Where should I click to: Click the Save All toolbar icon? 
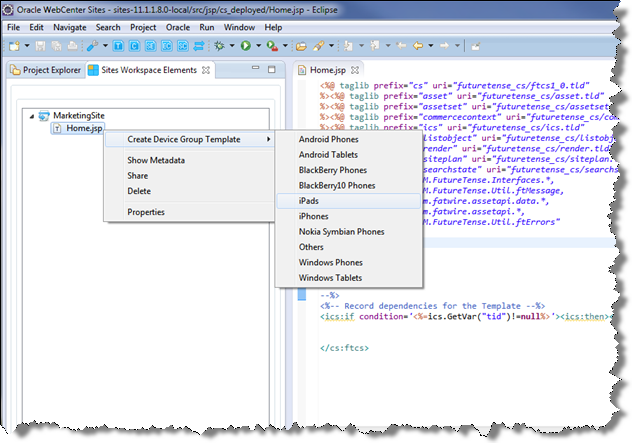(x=56, y=46)
